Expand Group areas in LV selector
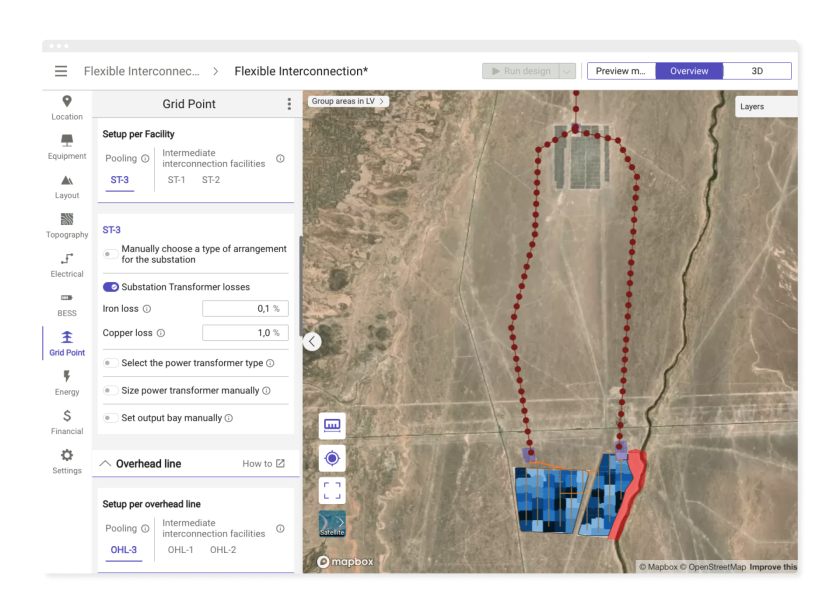 pos(348,102)
